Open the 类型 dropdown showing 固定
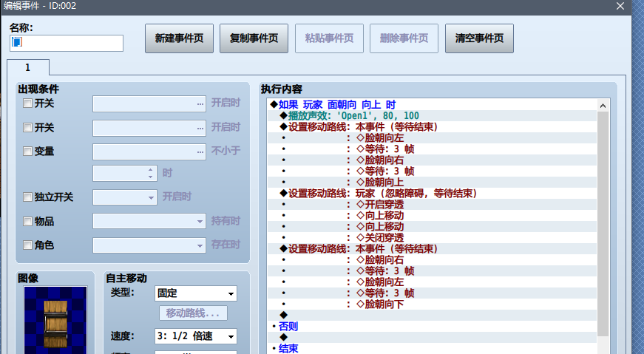Image resolution: width=644 pixels, height=354 pixels. [196, 293]
